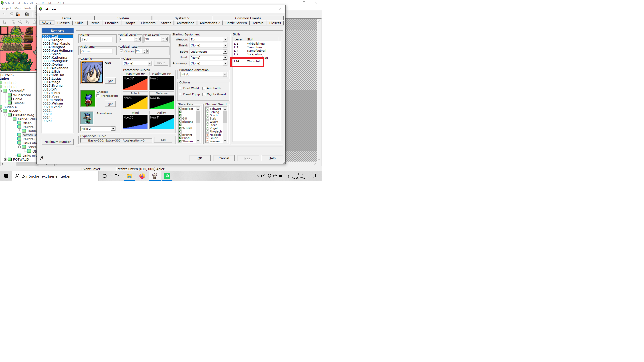Click the Dropbox tray icon
This screenshot has width=644, height=362.
(269, 176)
